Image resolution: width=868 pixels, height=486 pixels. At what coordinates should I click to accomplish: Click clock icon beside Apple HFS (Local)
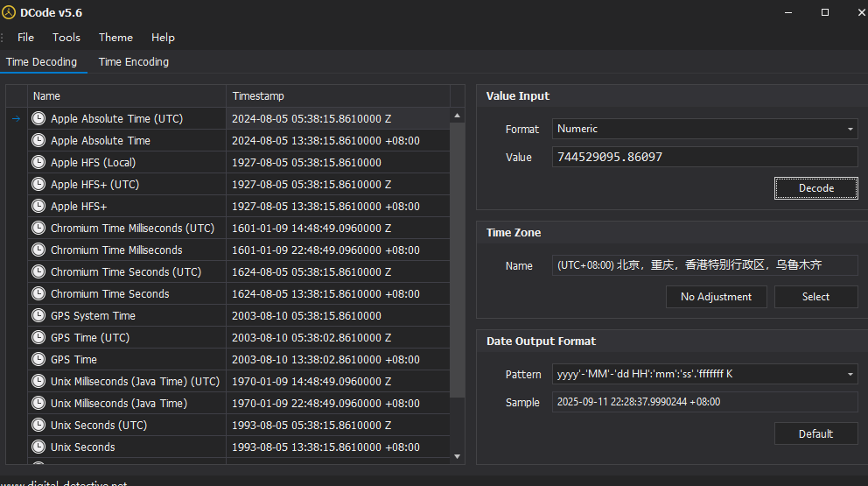point(38,162)
